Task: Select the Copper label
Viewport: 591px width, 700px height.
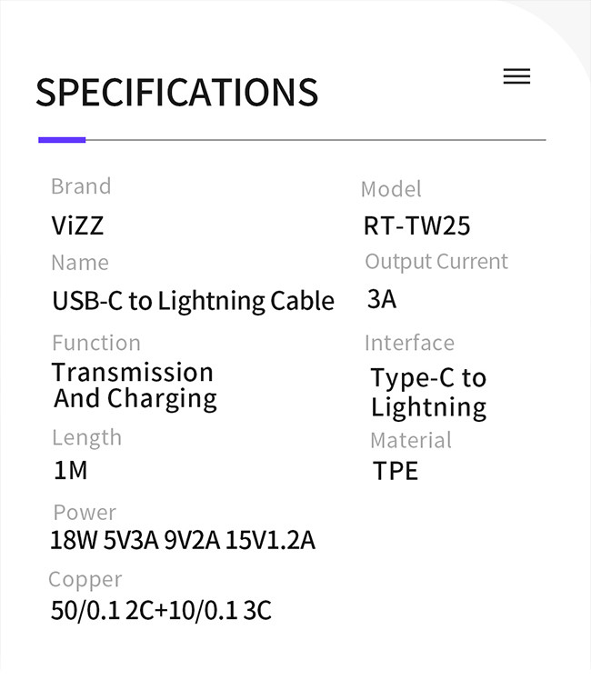Action: pos(85,579)
